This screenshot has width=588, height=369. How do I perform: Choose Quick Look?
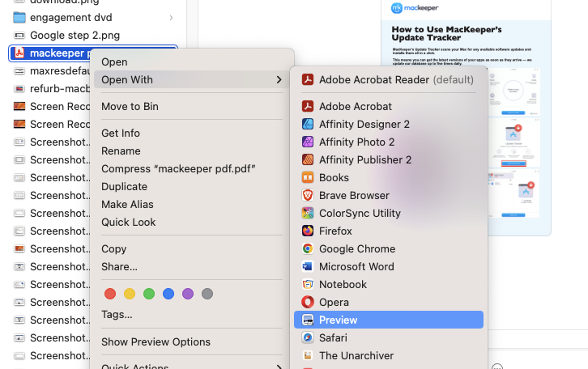click(128, 223)
